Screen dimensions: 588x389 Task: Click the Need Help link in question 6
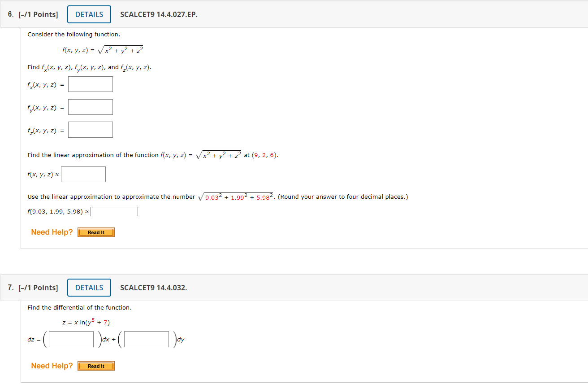52,232
